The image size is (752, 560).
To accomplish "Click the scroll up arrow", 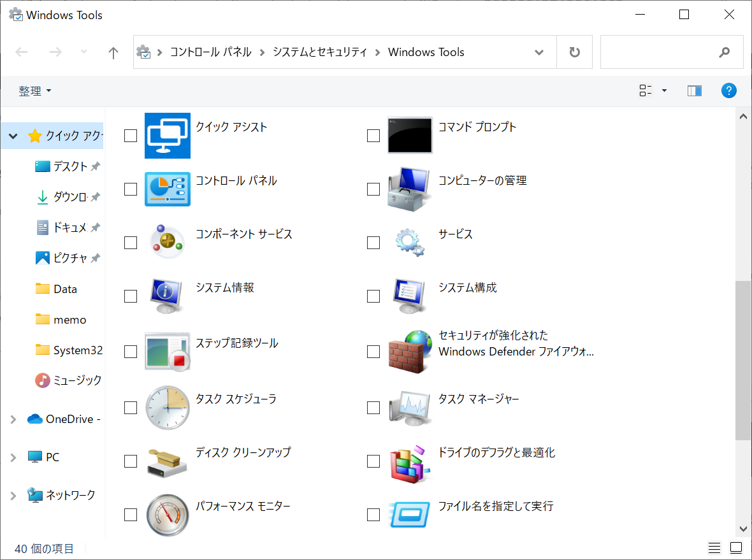I will click(x=743, y=117).
